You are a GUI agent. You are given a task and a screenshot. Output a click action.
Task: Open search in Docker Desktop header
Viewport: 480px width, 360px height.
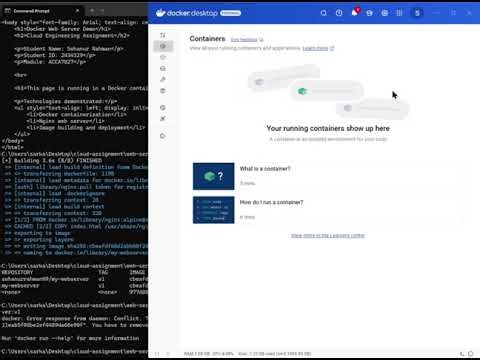point(323,13)
